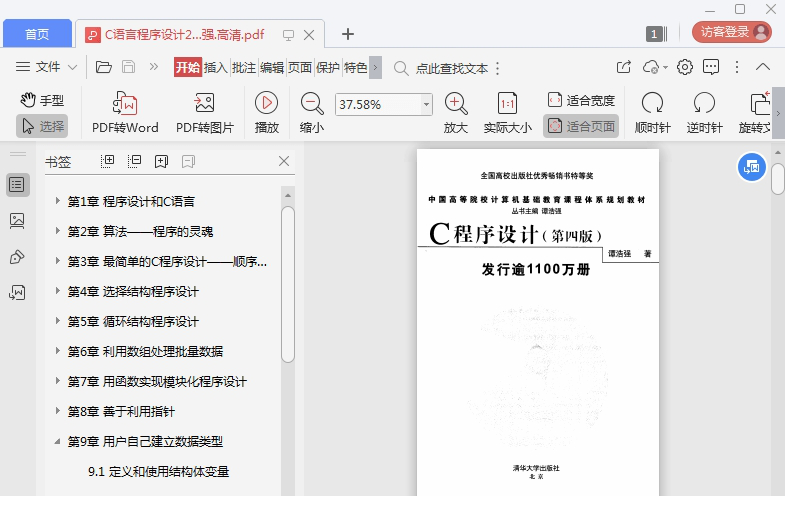This screenshot has height=515, width=785.
Task: Open search options three-dot menu
Action: click(498, 69)
